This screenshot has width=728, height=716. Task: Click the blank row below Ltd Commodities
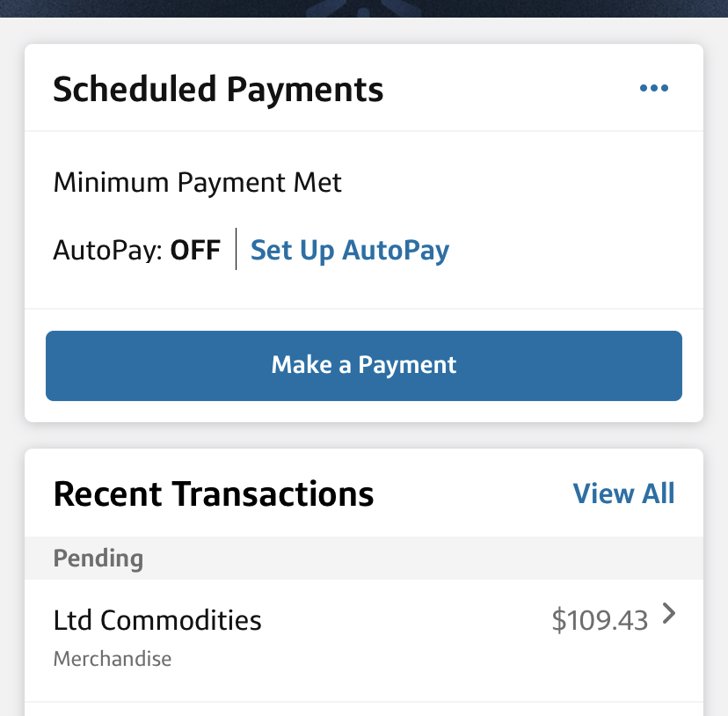click(x=364, y=709)
